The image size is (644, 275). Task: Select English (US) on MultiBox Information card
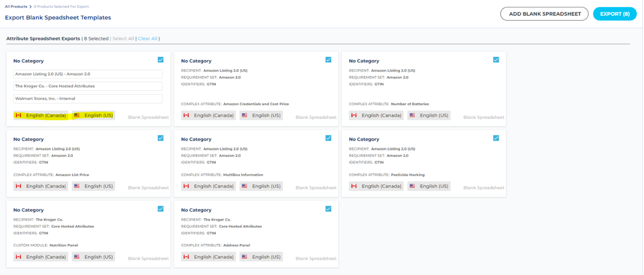[261, 186]
